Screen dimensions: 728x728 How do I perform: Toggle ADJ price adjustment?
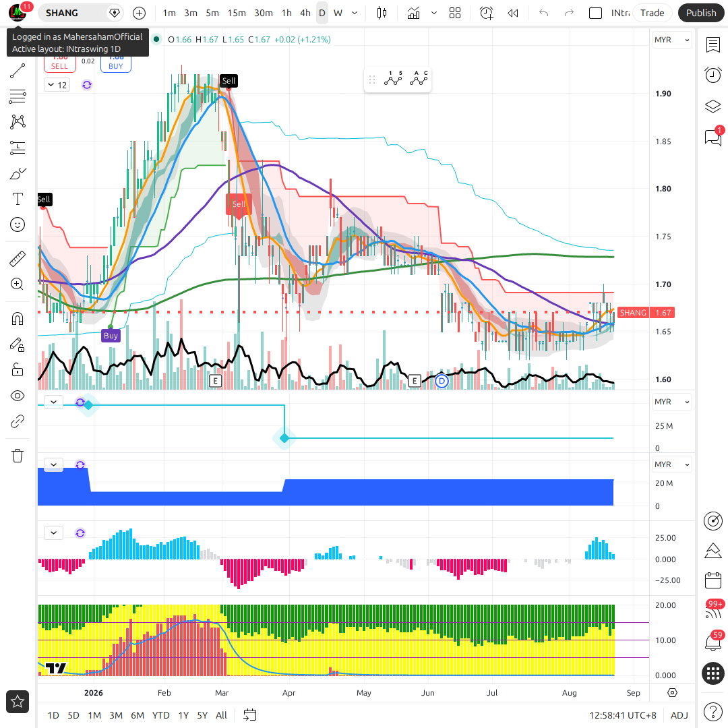(679, 715)
